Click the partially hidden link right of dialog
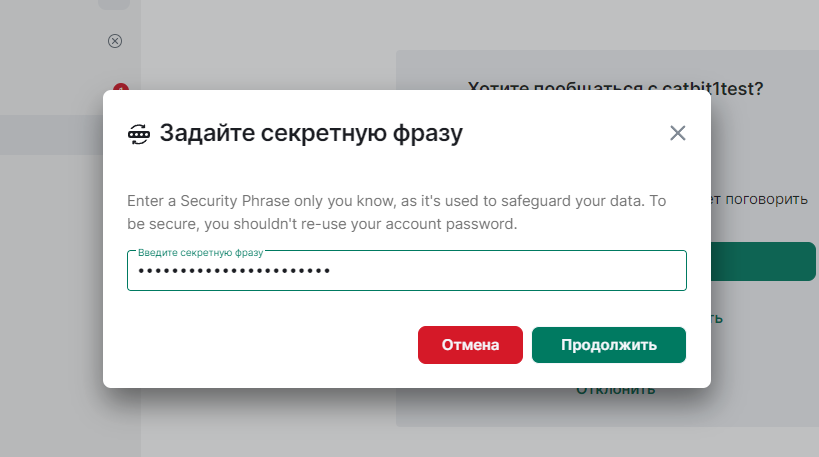This screenshot has height=457, width=819. 717,319
